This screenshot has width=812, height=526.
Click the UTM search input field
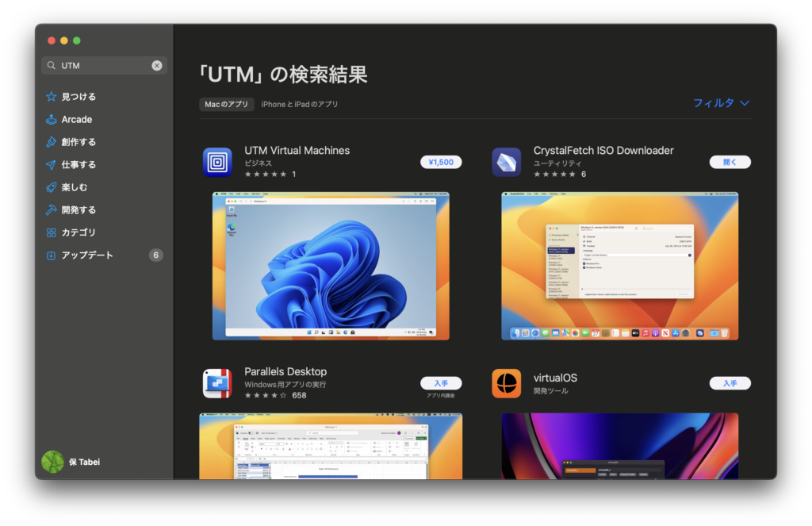click(103, 66)
